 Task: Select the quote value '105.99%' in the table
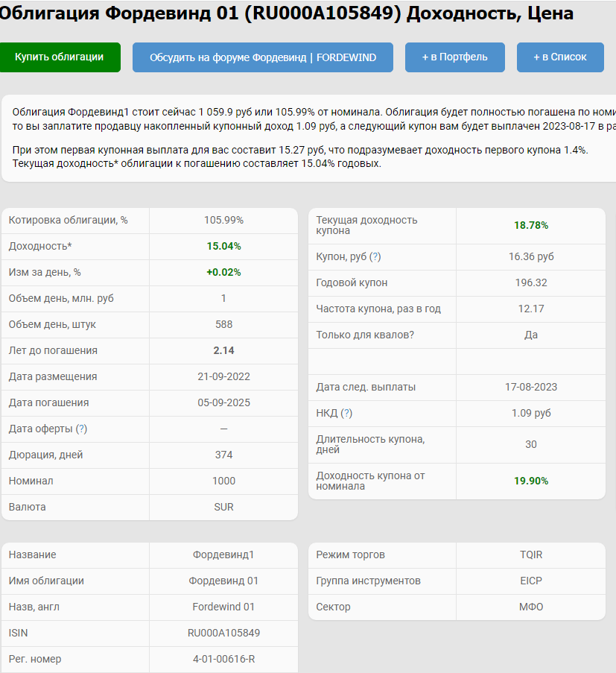(x=223, y=220)
